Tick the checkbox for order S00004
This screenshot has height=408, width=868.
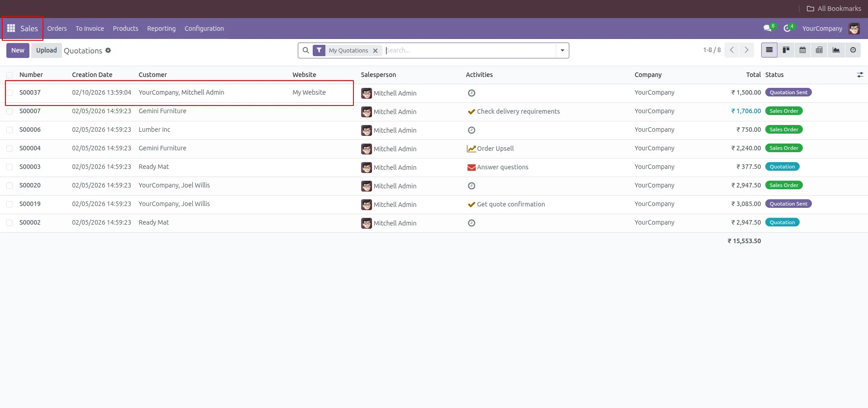[10, 149]
